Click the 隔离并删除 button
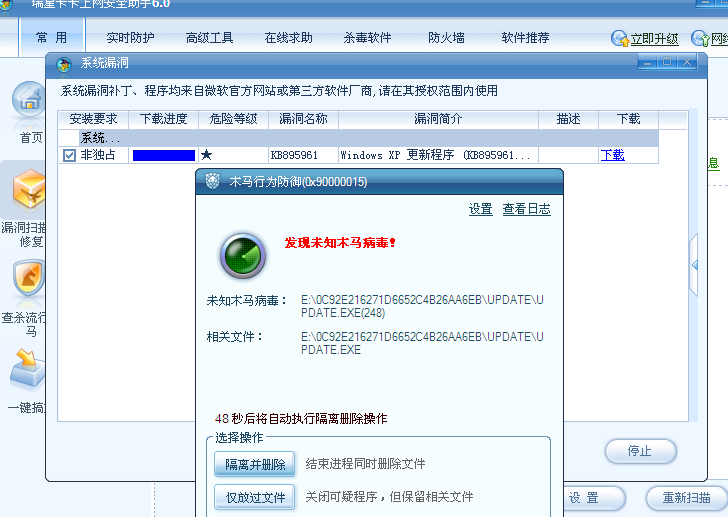Screen dimensions: 728x517 coord(254,464)
